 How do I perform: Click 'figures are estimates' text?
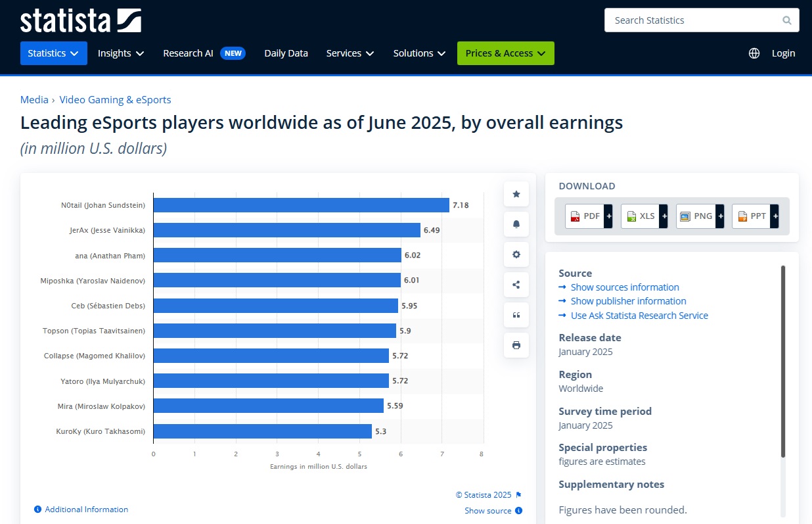(x=602, y=462)
